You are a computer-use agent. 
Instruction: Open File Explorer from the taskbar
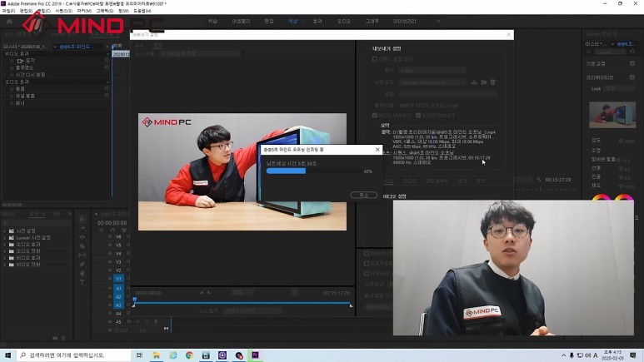[x=157, y=355]
